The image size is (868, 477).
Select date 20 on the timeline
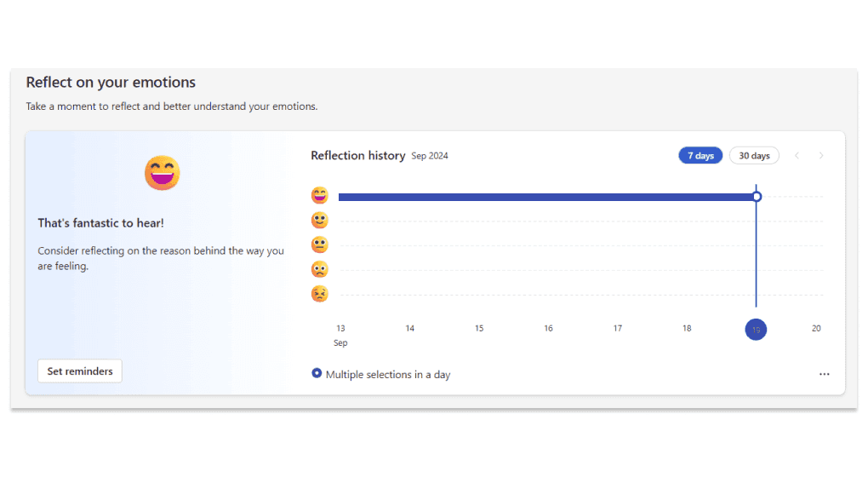coord(816,329)
